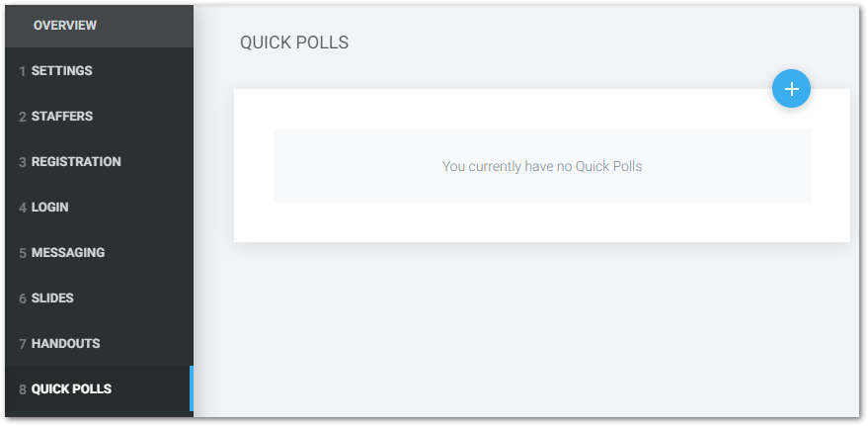Select the active Quick Polls sidebar item
Image resolution: width=868 pixels, height=426 pixels.
[100, 388]
